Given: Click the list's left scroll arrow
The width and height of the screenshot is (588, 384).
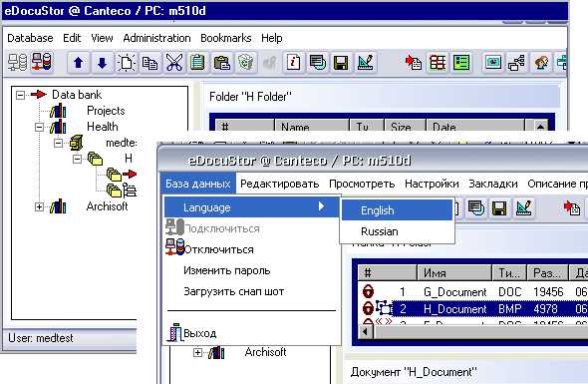Looking at the screenshot, I should pyautogui.click(x=366, y=332).
